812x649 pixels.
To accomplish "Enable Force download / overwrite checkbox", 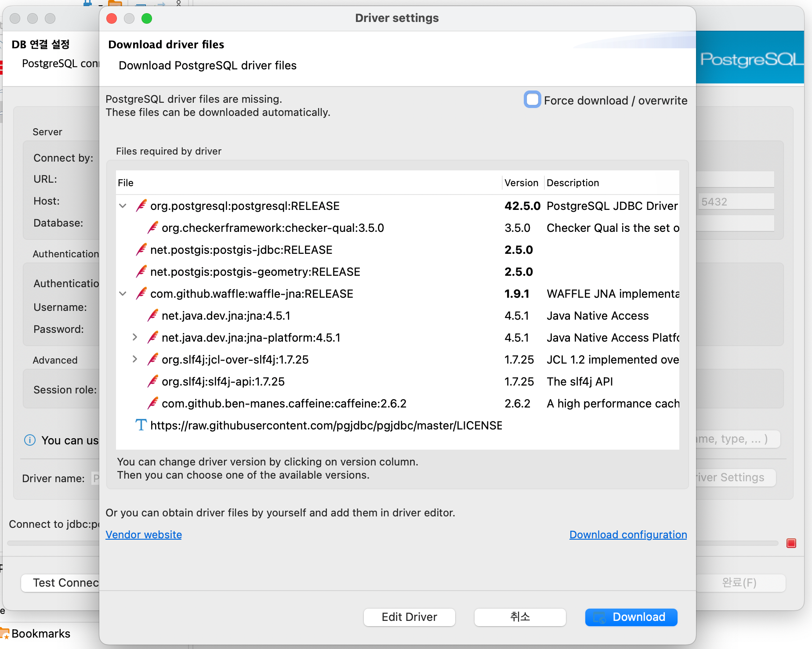I will 532,100.
